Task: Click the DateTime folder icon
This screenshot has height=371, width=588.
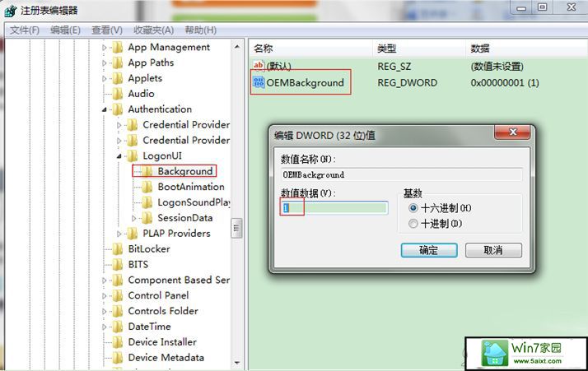Action: 118,327
